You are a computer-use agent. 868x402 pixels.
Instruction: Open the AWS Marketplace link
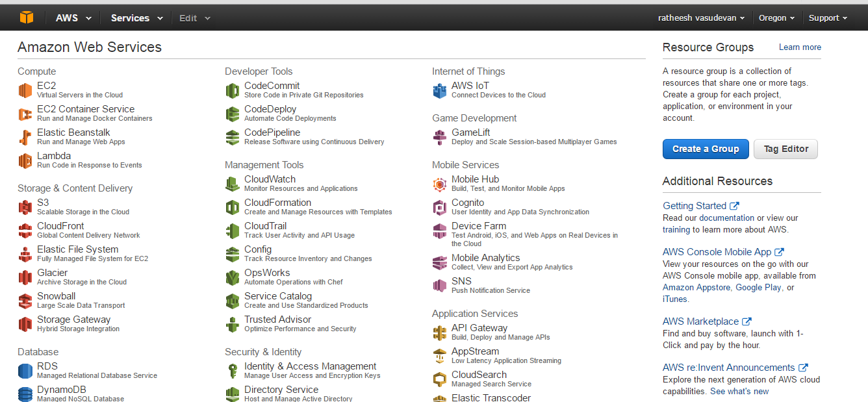707,321
